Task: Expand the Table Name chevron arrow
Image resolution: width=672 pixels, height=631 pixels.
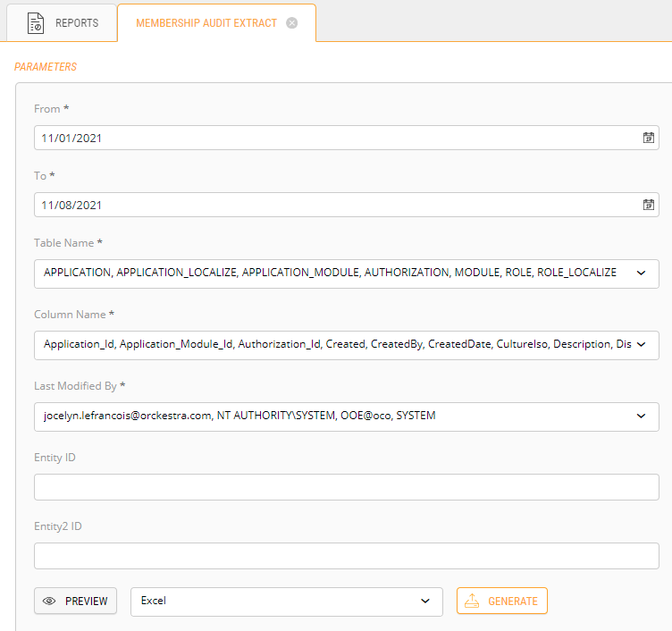Action: [x=641, y=273]
